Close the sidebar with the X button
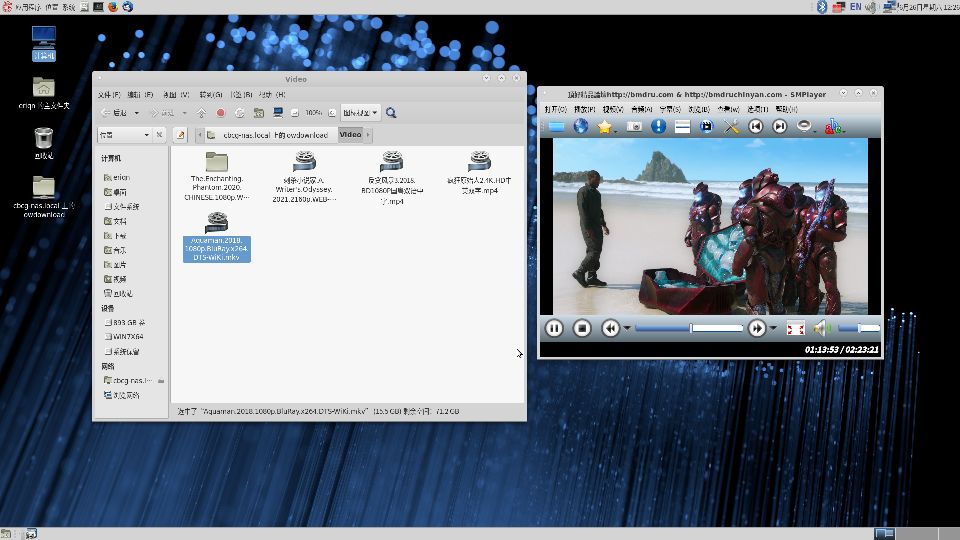Image resolution: width=960 pixels, height=540 pixels. [159, 135]
